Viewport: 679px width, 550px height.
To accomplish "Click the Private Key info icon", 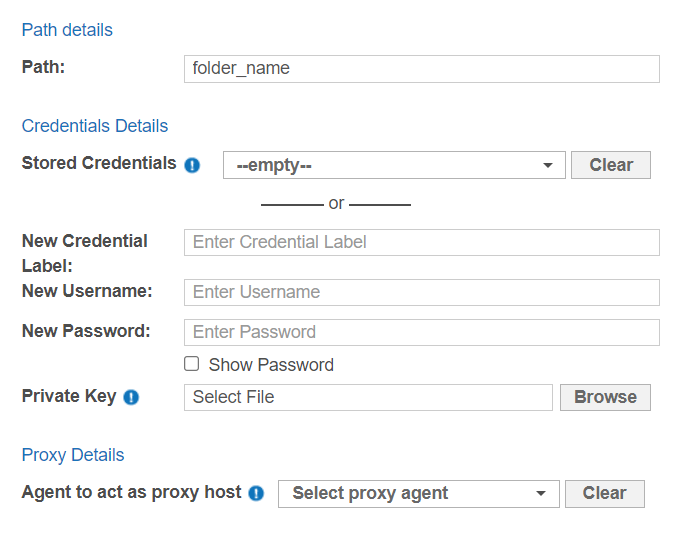I will coord(131,398).
